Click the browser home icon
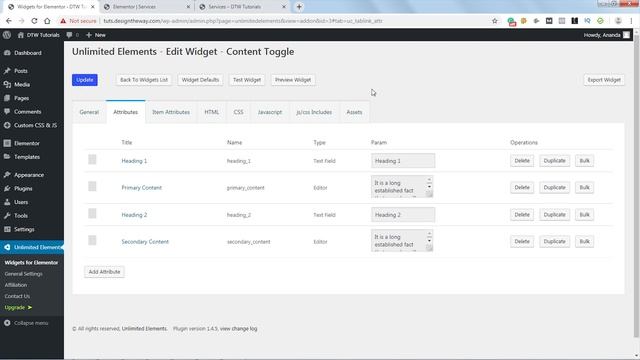Image resolution: width=640 pixels, height=360 pixels. pyautogui.click(x=47, y=21)
